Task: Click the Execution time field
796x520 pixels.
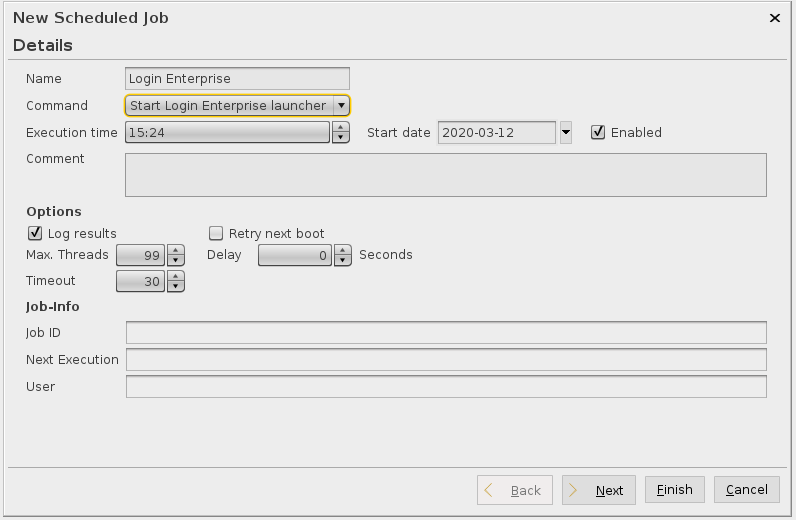Action: tap(227, 132)
